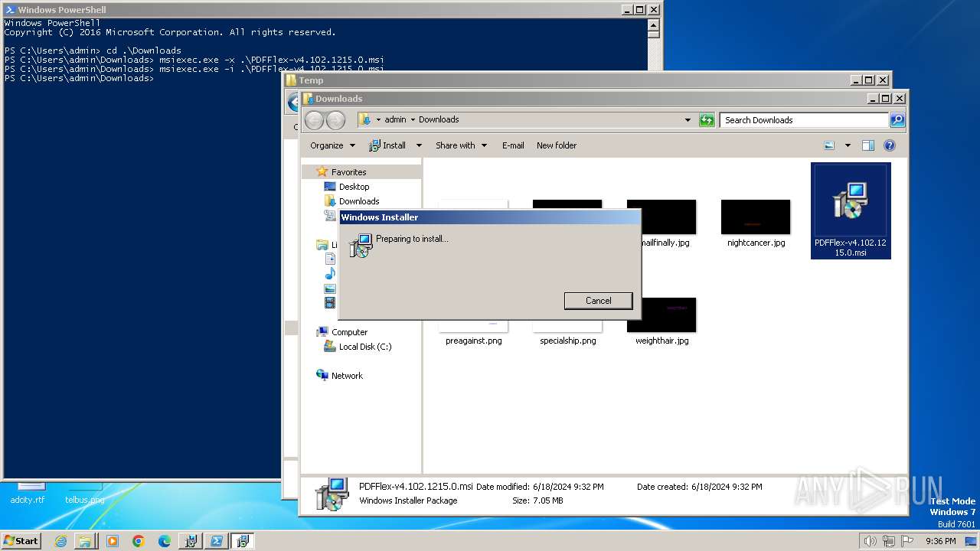
Task: Select telbus.png desktop file
Action: coord(84,494)
